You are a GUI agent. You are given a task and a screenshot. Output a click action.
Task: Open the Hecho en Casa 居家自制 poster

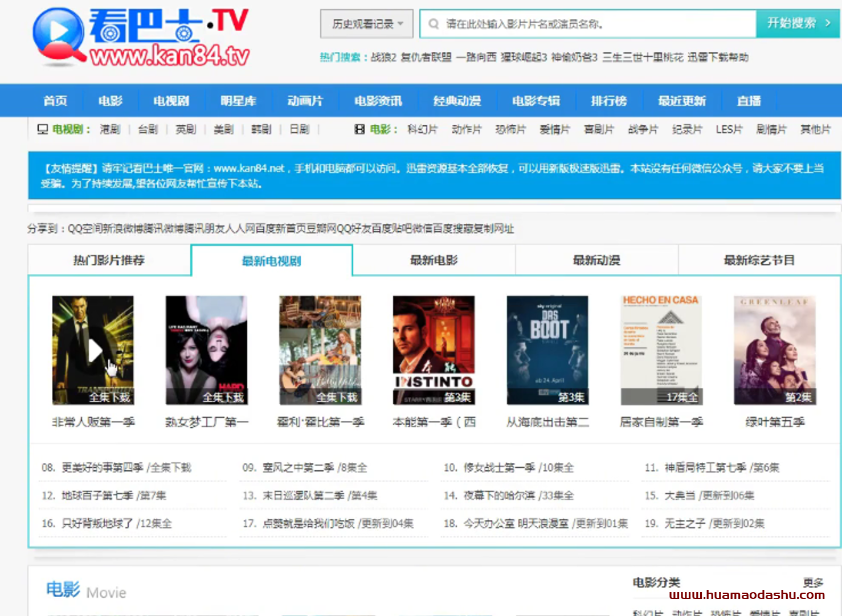(x=661, y=350)
